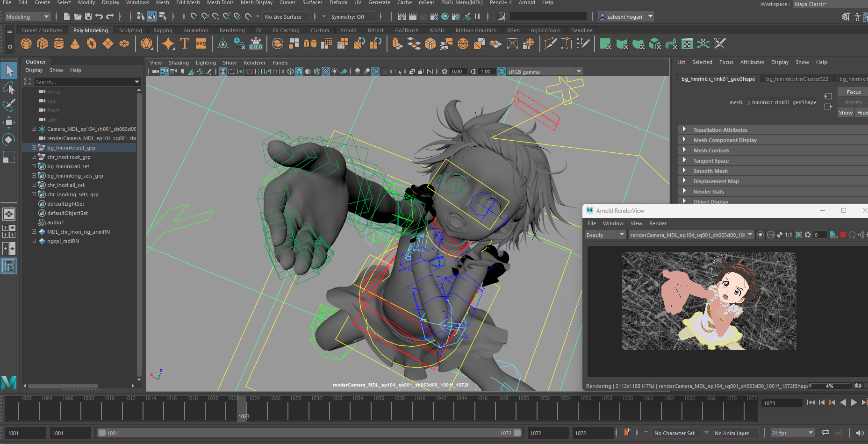
Task: Play the animation forwards
Action: [x=854, y=402]
